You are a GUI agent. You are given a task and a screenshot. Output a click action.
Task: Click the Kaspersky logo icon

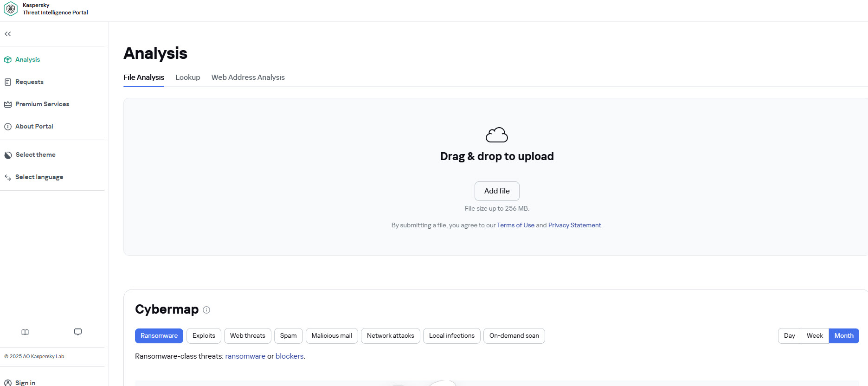pos(11,9)
